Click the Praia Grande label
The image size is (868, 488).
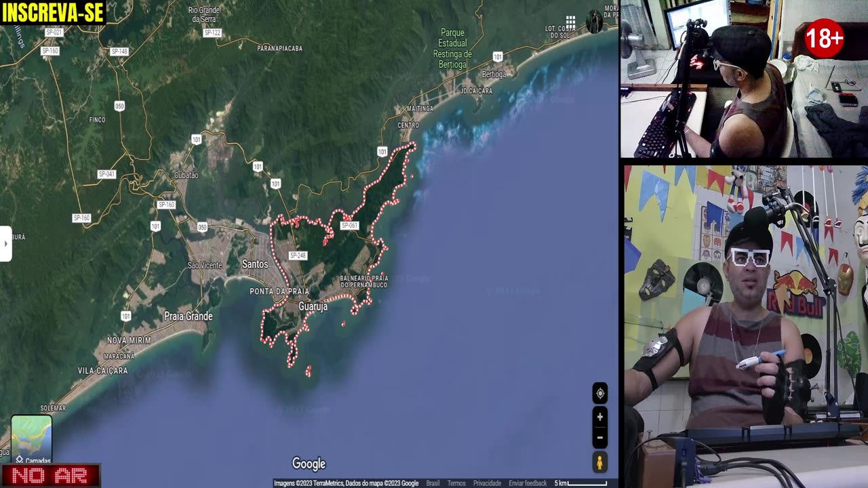(189, 316)
